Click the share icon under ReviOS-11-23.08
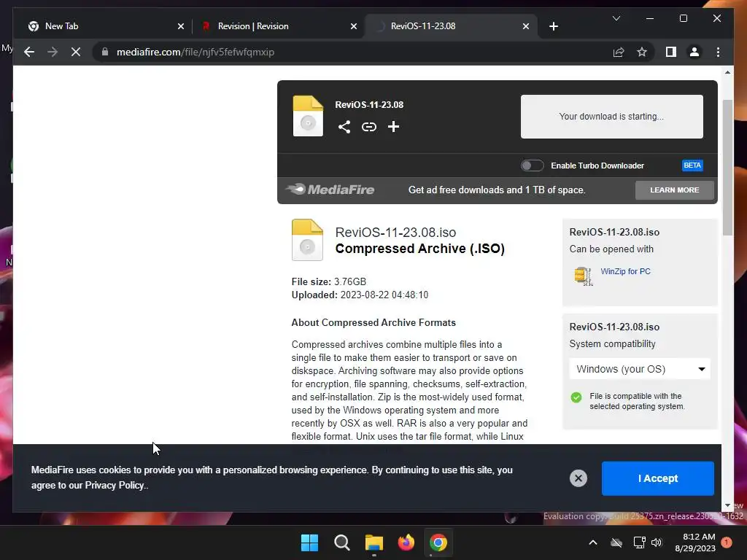Image resolution: width=747 pixels, height=560 pixels. point(344,127)
